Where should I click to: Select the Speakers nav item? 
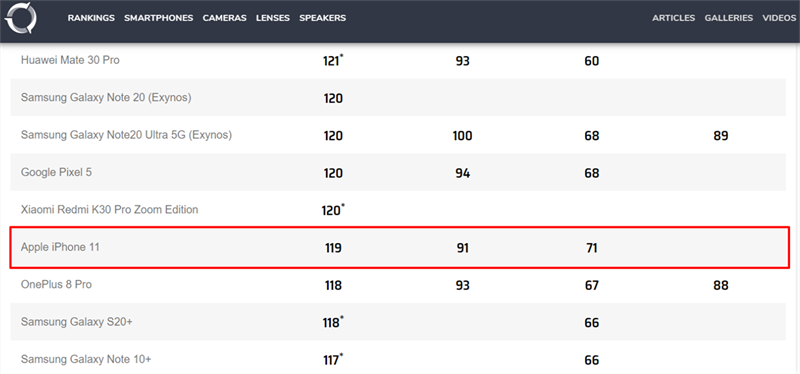click(322, 18)
